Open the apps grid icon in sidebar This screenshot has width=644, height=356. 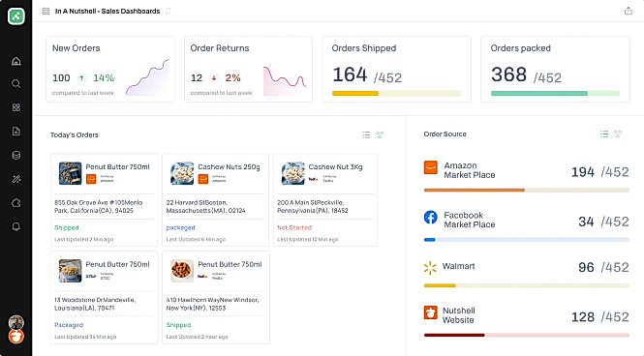[x=16, y=107]
